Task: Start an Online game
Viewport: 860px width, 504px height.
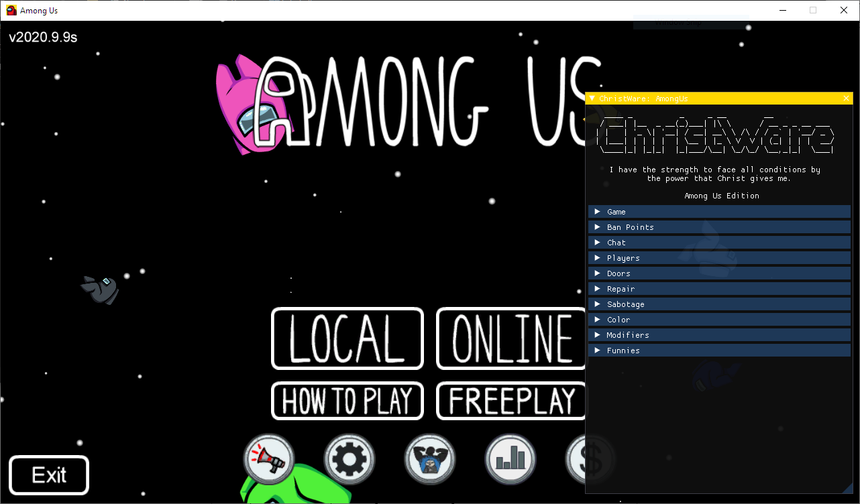Action: tap(511, 338)
